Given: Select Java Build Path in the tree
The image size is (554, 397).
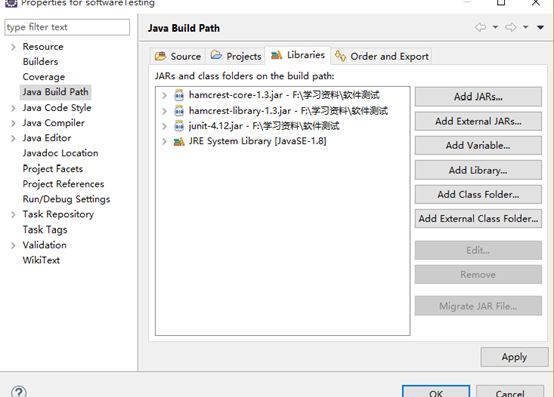Looking at the screenshot, I should (55, 92).
